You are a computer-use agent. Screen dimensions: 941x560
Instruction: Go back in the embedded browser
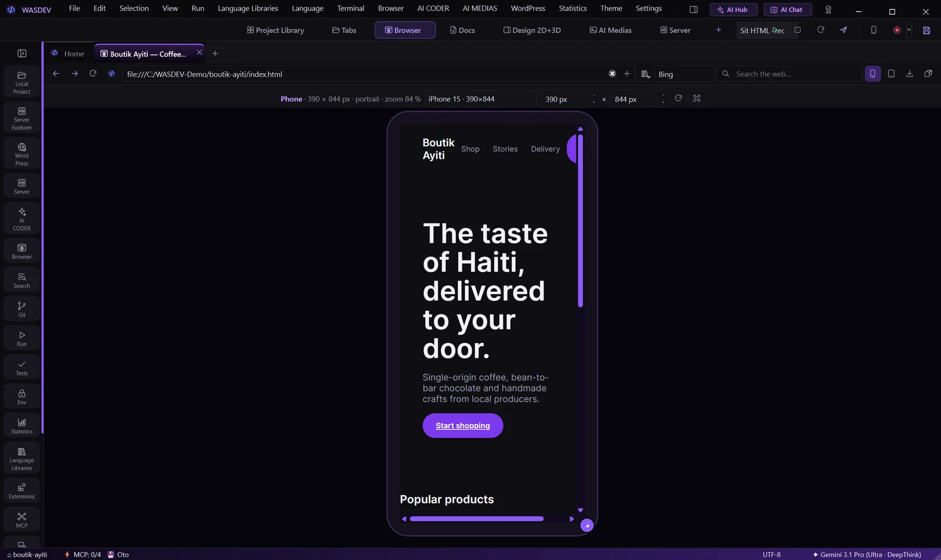point(56,73)
